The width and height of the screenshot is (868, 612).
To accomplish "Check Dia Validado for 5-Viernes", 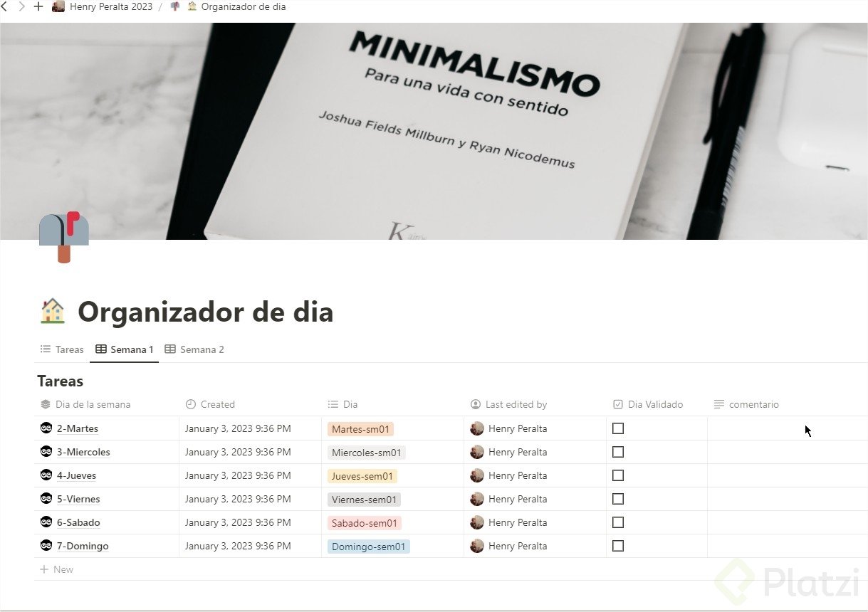I will click(618, 499).
